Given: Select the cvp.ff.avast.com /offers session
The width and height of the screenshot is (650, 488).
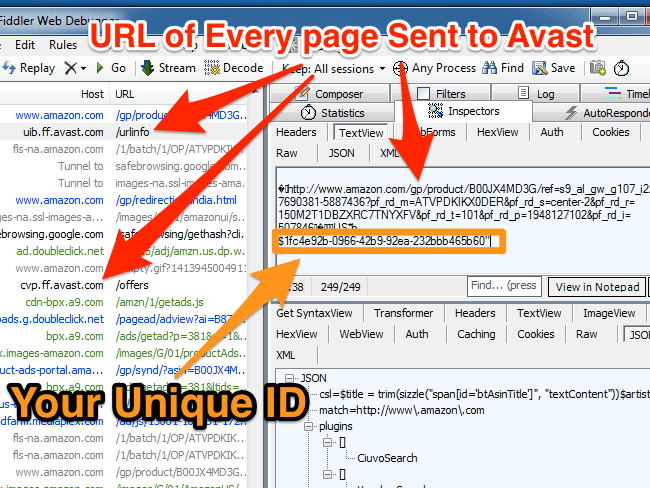Looking at the screenshot, I should 123,285.
